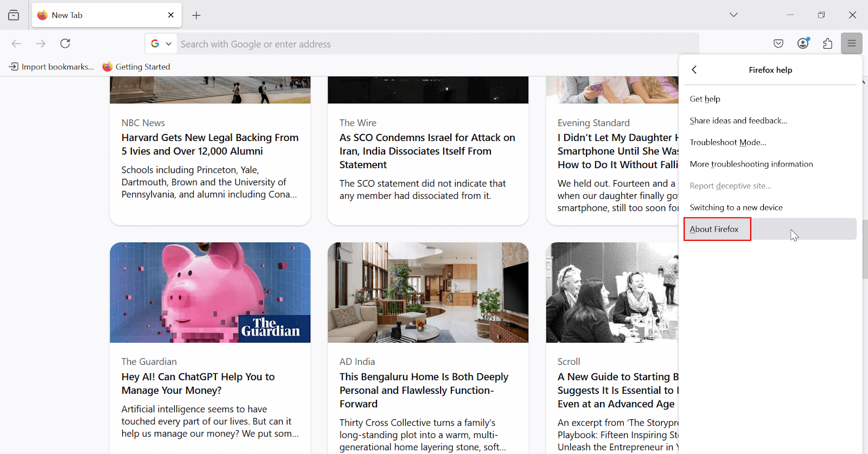Image resolution: width=868 pixels, height=454 pixels.
Task: Open the Firefox View icon
Action: click(14, 15)
